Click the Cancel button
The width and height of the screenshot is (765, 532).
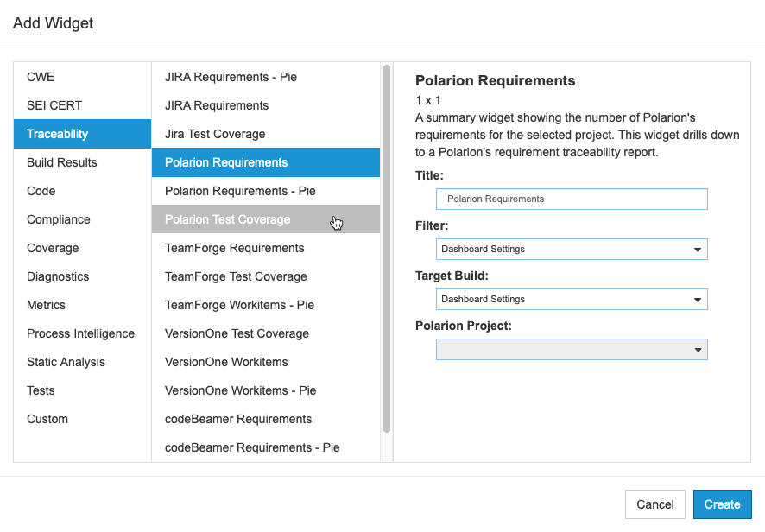[x=654, y=504]
